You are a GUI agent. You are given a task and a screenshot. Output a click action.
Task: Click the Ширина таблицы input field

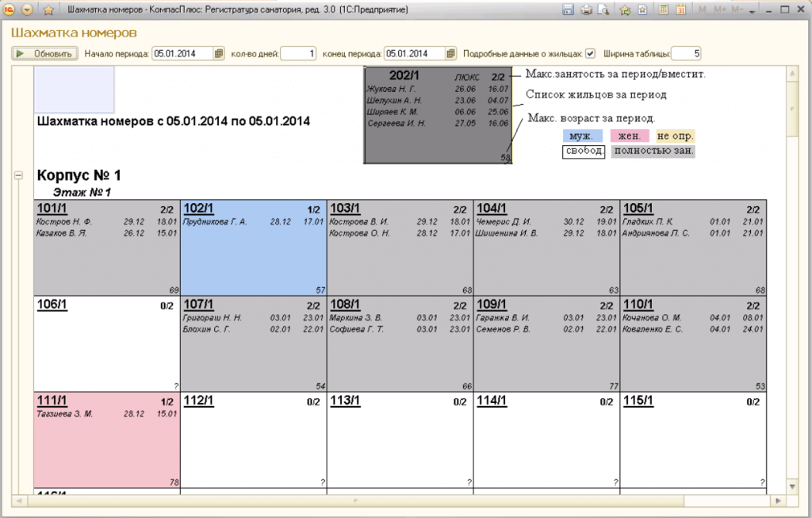687,53
